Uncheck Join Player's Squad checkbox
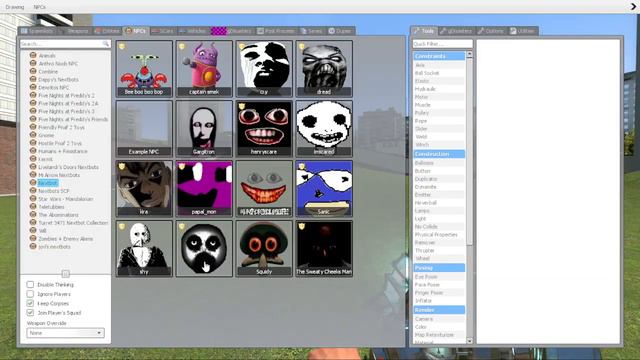 coord(30,313)
